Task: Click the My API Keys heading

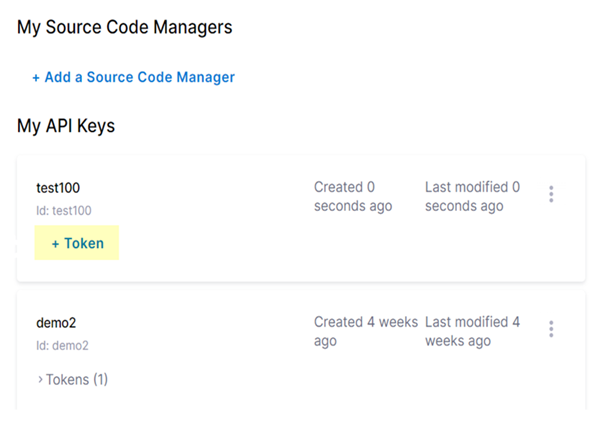Action: pyautogui.click(x=66, y=126)
